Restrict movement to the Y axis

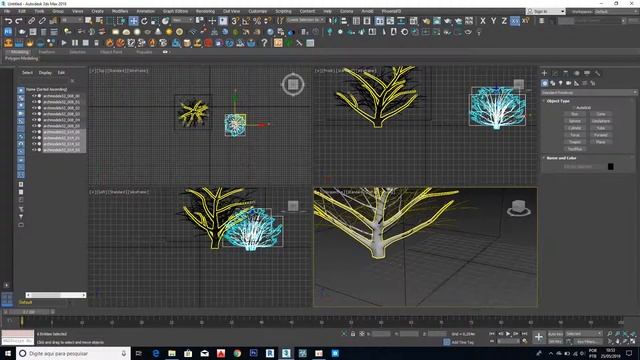(493, 21)
